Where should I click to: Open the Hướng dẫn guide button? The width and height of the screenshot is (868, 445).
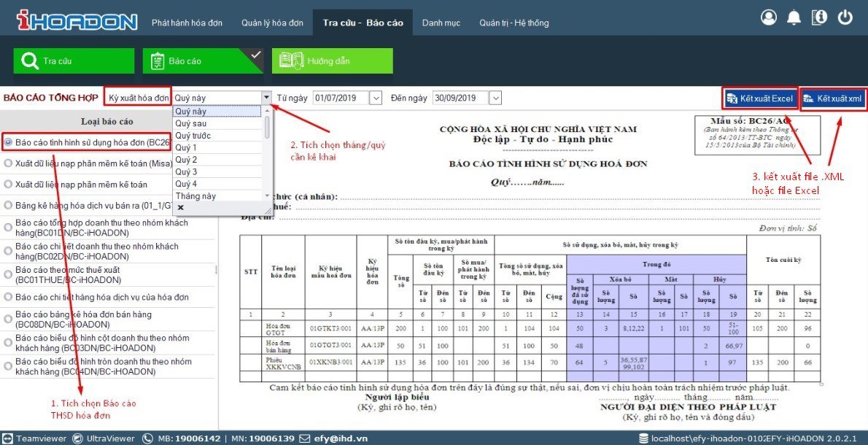coord(332,61)
